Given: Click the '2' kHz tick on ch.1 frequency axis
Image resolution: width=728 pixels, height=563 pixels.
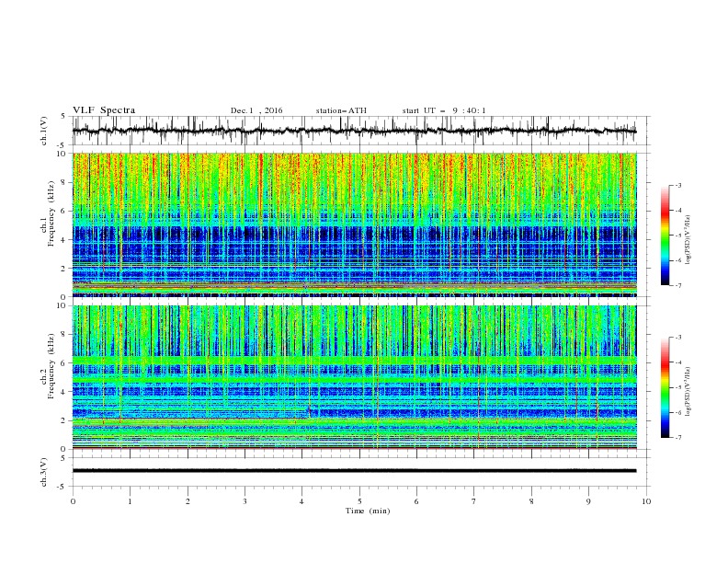Looking at the screenshot, I should click(63, 268).
